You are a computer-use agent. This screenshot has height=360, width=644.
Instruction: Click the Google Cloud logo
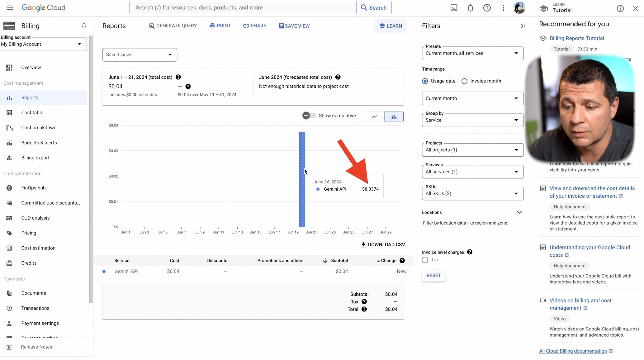pos(43,8)
